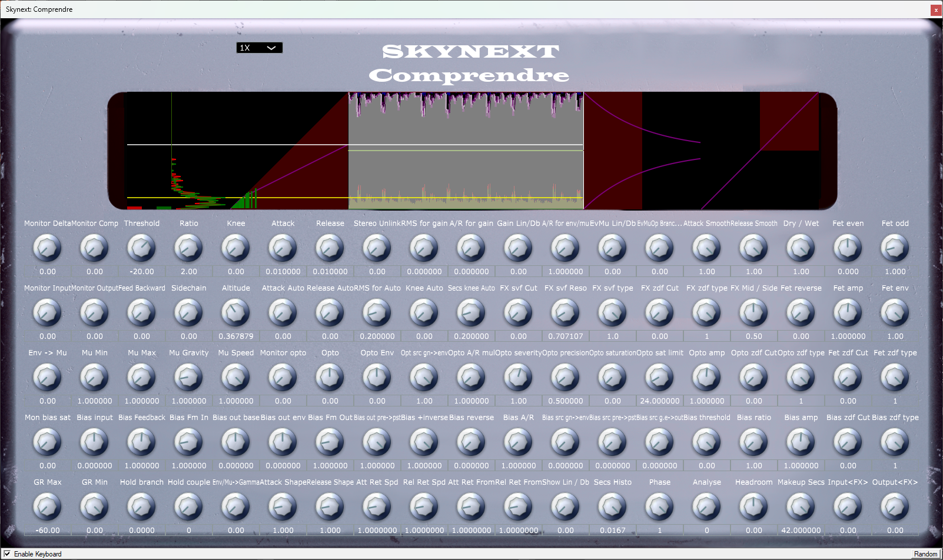
Task: Click the Stereo Unlink knob
Action: [377, 248]
